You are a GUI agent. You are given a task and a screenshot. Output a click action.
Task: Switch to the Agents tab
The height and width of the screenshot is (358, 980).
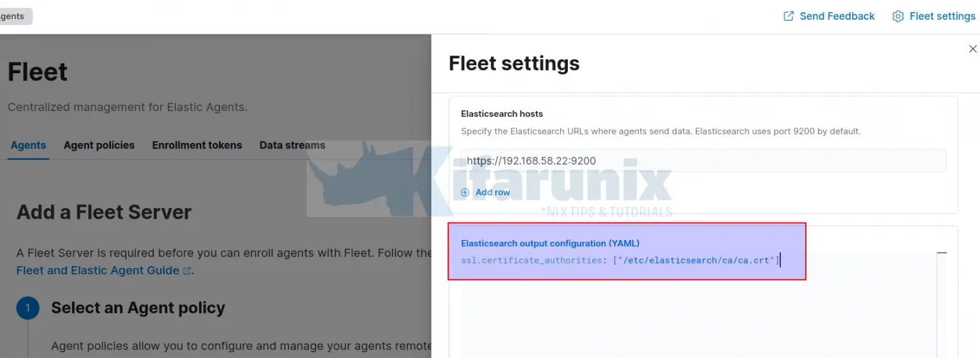coord(28,145)
